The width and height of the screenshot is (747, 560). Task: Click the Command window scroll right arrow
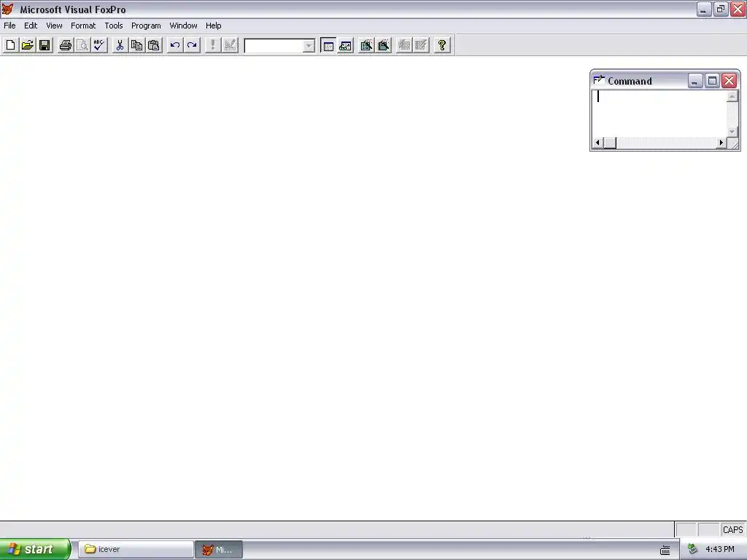tap(721, 142)
